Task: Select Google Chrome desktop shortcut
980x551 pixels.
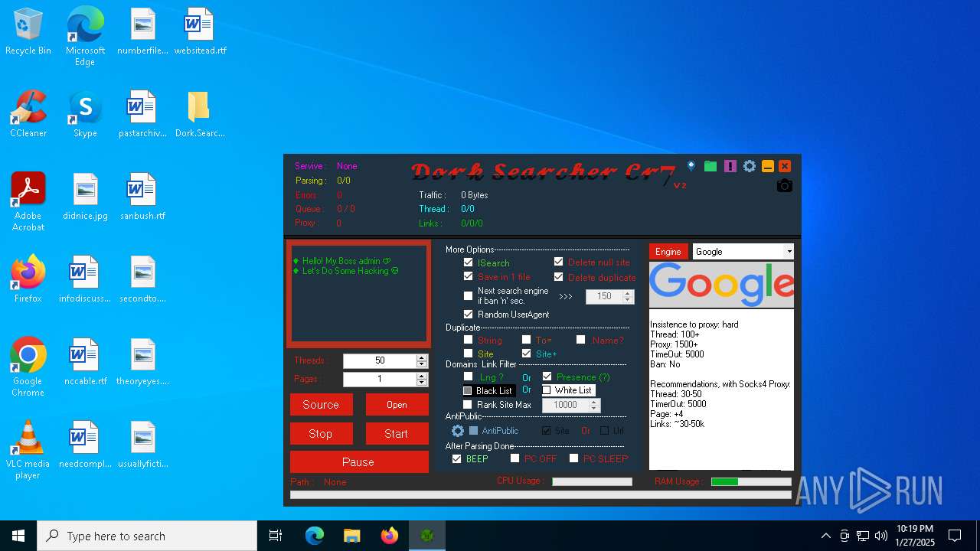Action: point(28,367)
